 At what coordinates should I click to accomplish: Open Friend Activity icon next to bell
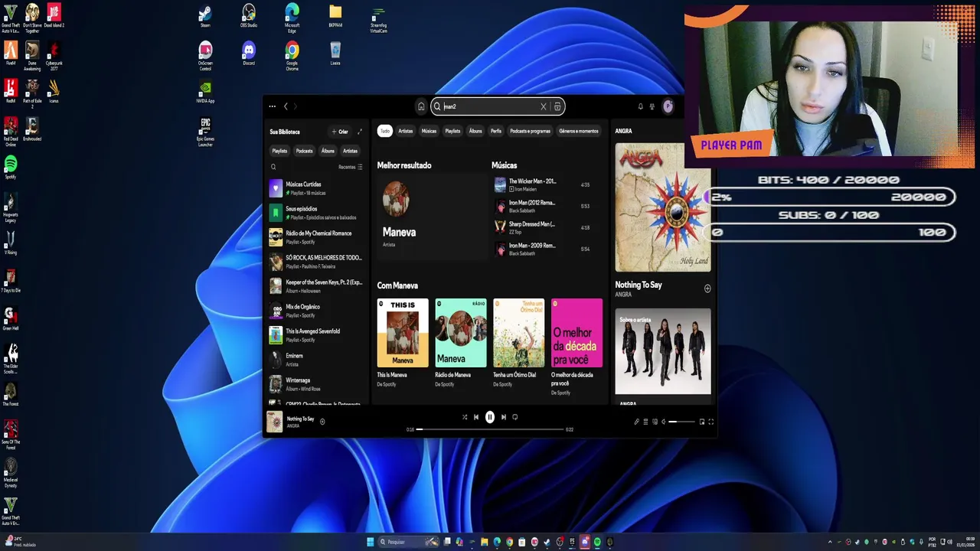pos(652,106)
